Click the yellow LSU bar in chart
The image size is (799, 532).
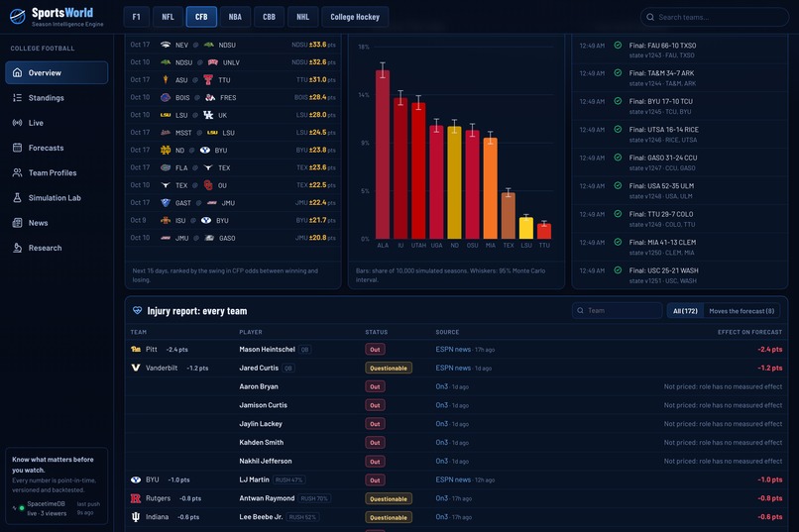526,228
